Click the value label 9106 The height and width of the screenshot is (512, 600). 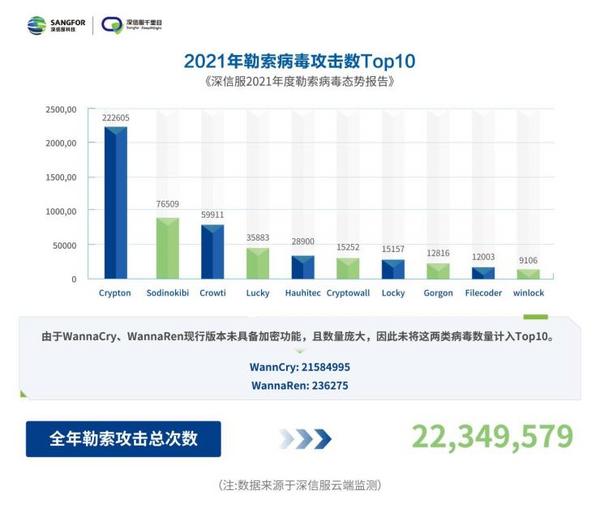tap(528, 261)
